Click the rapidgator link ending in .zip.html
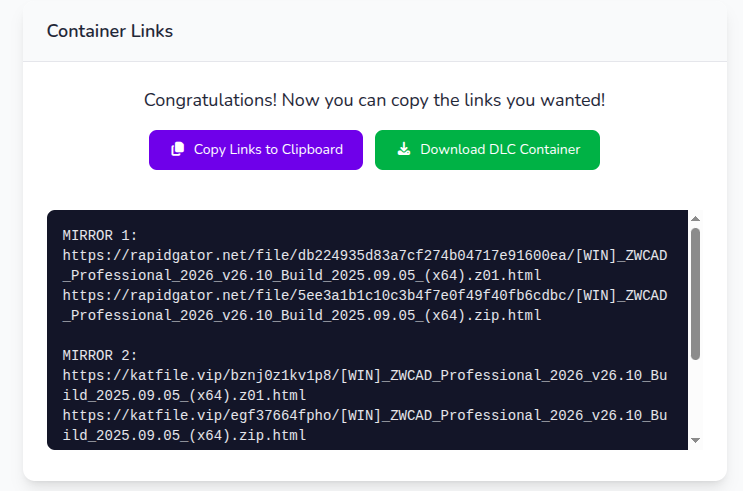The height and width of the screenshot is (491, 743). pyautogui.click(x=364, y=305)
